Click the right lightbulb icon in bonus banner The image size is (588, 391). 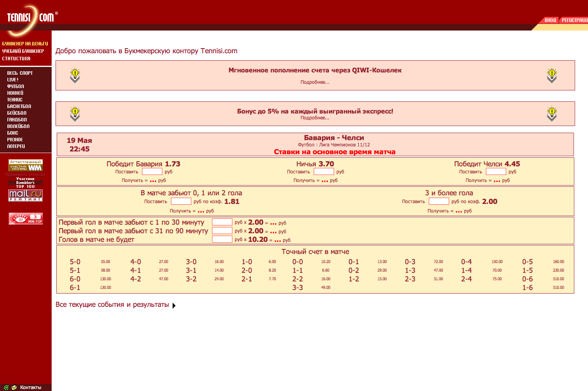point(552,114)
